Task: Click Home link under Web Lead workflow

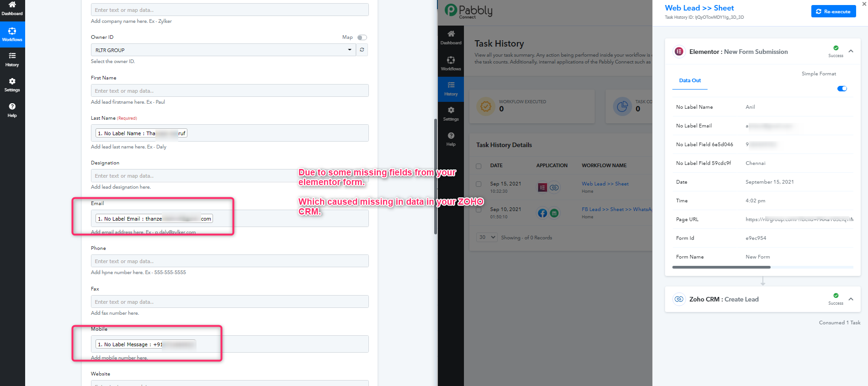Action: (x=587, y=191)
